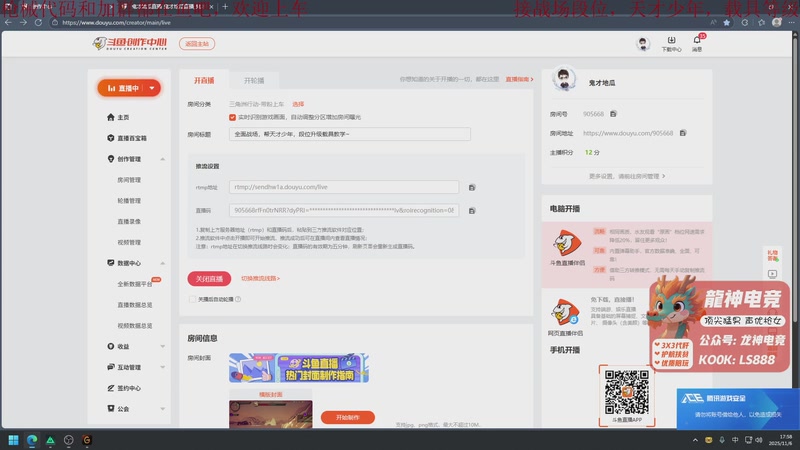This screenshot has height=450, width=800.
Task: Open 直播录像 menu item
Action: [x=129, y=221]
